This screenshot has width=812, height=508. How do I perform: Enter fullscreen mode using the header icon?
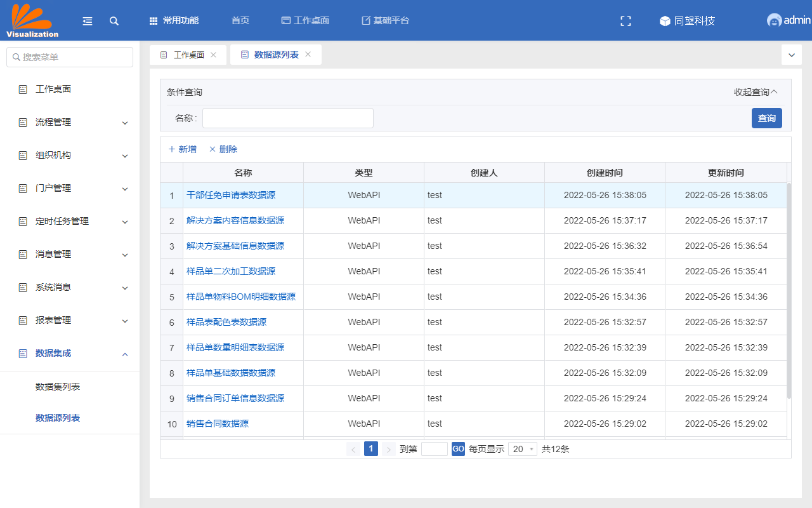pos(625,21)
